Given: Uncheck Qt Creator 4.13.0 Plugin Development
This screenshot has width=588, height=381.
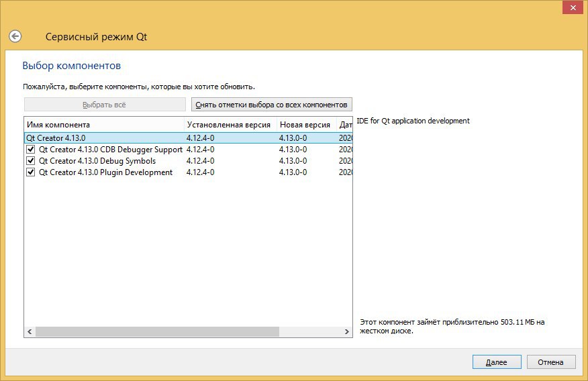Looking at the screenshot, I should 31,172.
